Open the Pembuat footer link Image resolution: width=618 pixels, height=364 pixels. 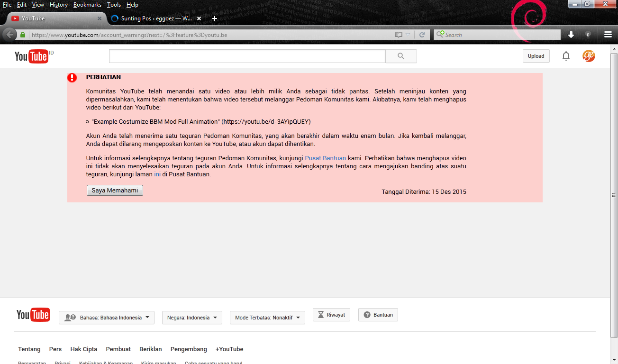point(118,349)
